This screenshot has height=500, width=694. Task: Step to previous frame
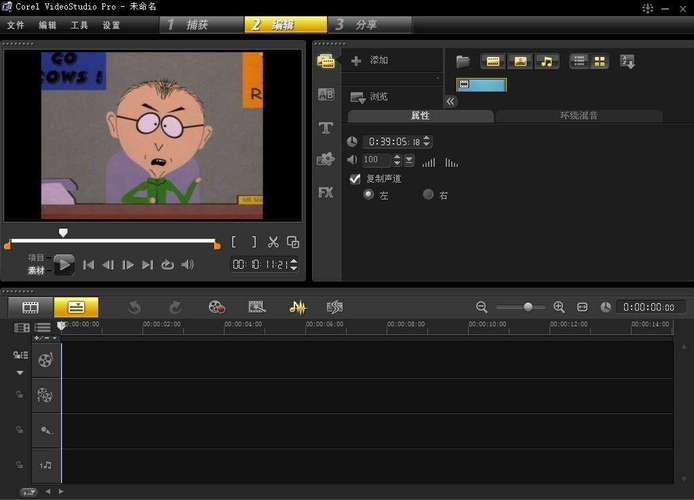click(x=108, y=265)
